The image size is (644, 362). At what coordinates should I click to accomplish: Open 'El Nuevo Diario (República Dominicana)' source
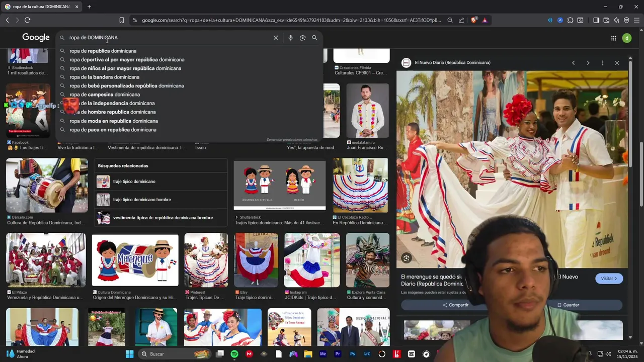point(452,63)
